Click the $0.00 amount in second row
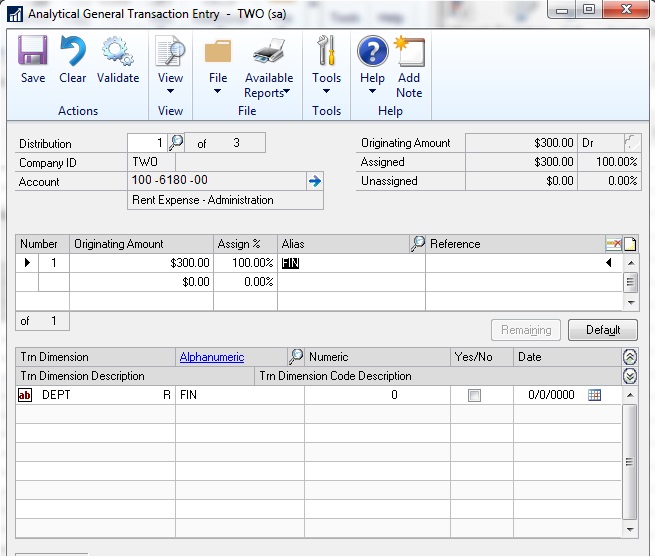Viewport: 655px width, 556px height. pyautogui.click(x=142, y=282)
